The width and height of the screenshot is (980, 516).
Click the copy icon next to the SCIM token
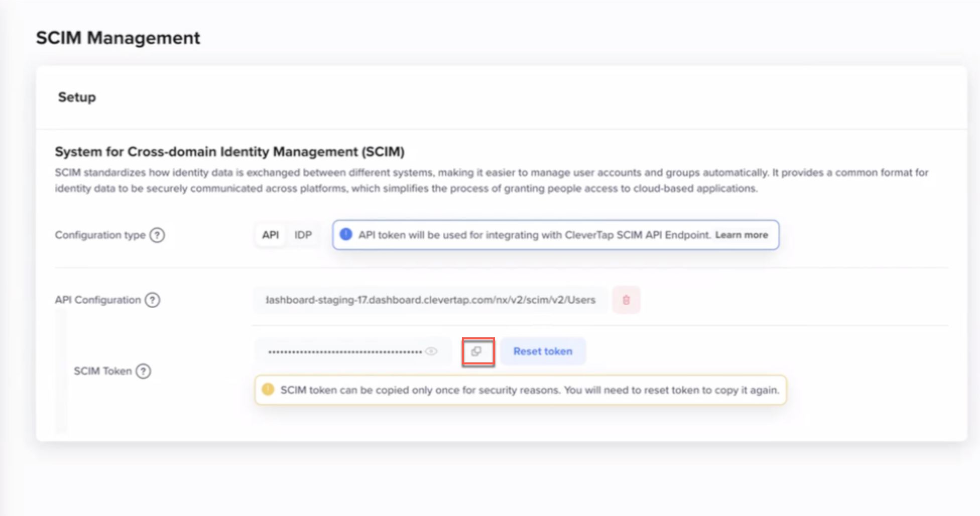point(477,351)
